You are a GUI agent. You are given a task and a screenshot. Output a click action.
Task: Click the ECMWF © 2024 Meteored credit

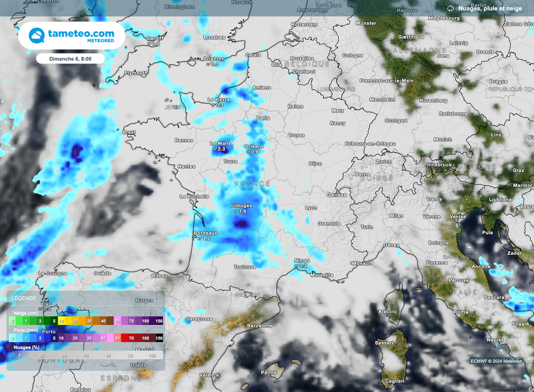tap(495, 361)
